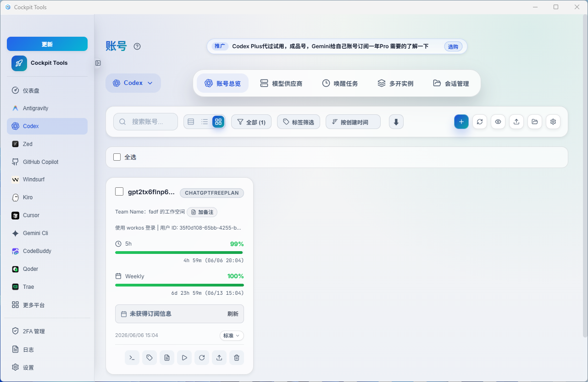Click the export icon on account card
Screen dimensions: 588x382
coord(219,358)
